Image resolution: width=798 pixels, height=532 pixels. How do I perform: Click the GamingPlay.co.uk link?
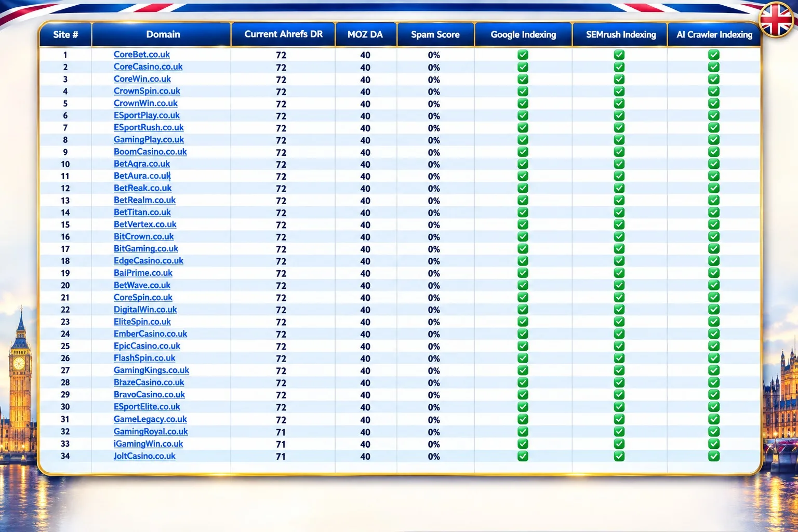tap(149, 140)
